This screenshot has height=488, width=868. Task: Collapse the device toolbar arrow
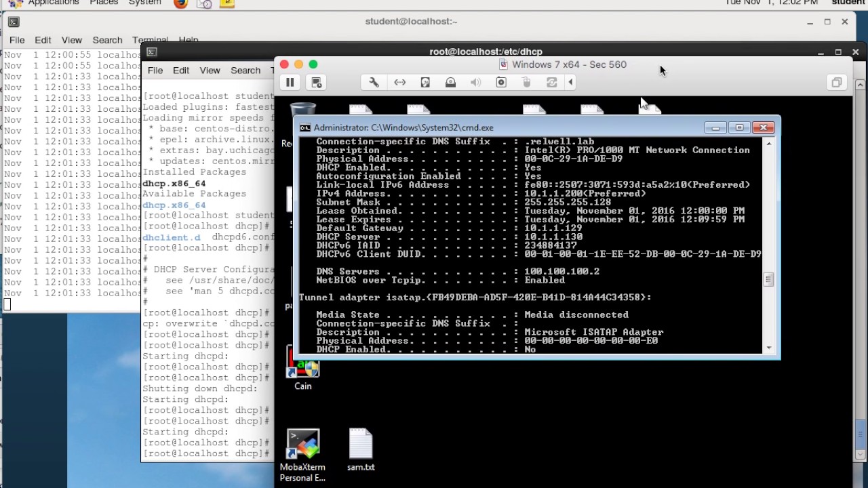click(x=571, y=82)
